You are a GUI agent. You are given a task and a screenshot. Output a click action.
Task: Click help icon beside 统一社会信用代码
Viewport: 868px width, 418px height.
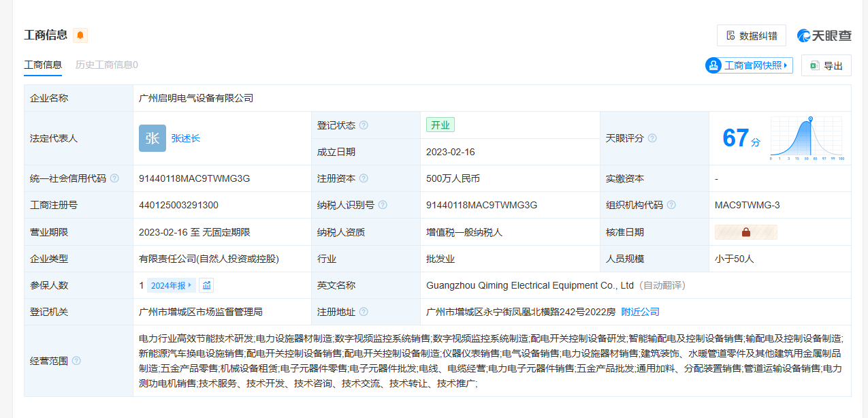(x=114, y=178)
